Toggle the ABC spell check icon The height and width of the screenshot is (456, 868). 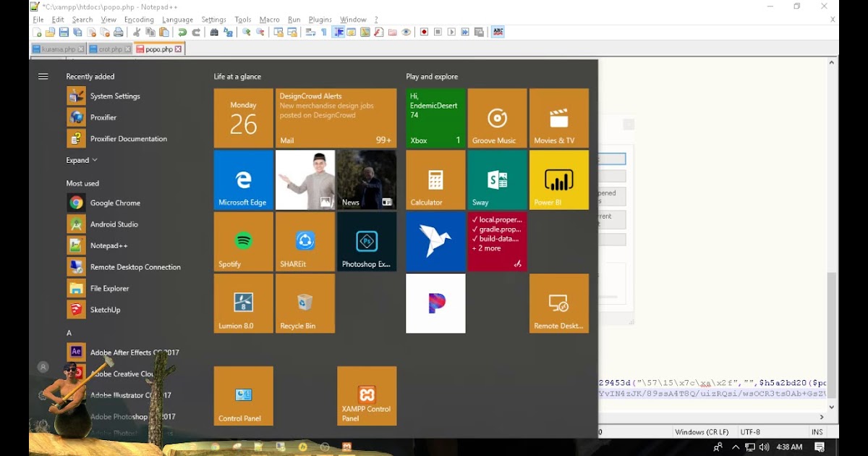pos(498,32)
